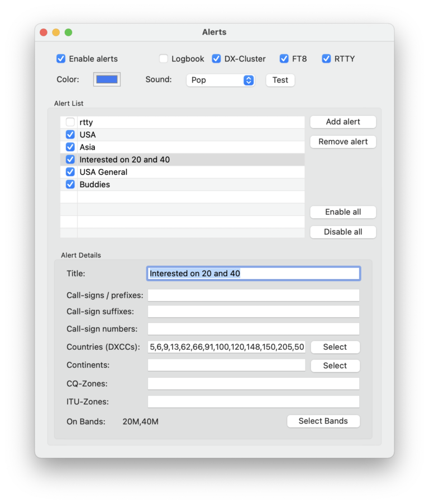Open the Sound popup menu showing Pop
Image resolution: width=429 pixels, height=504 pixels.
click(x=221, y=80)
